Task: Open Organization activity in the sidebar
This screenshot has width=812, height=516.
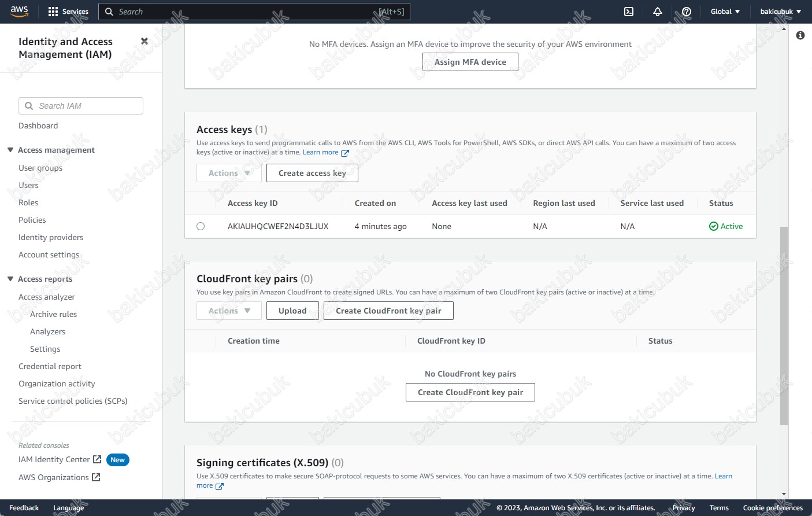Action: coord(57,384)
